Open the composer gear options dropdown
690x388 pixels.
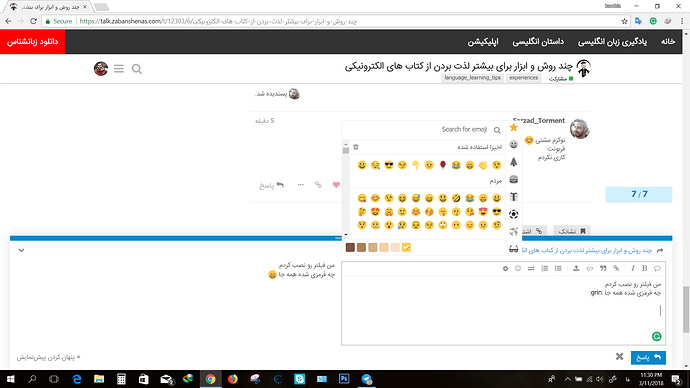tap(505, 268)
